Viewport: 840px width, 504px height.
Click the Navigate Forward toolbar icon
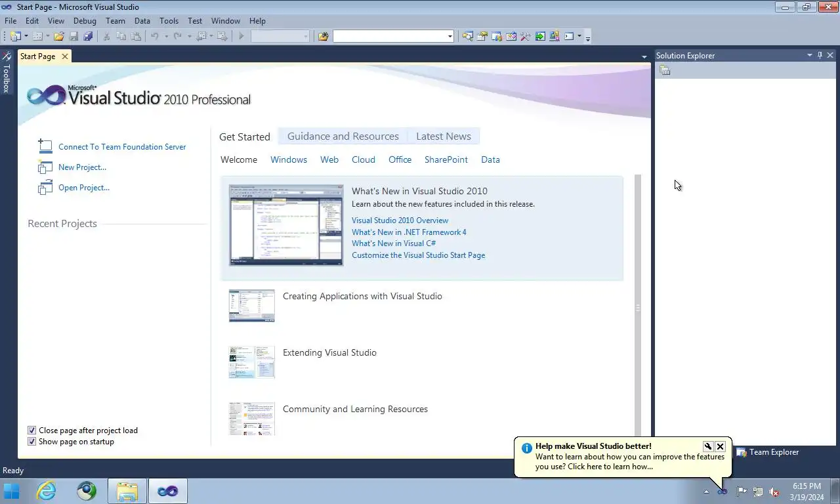(222, 37)
